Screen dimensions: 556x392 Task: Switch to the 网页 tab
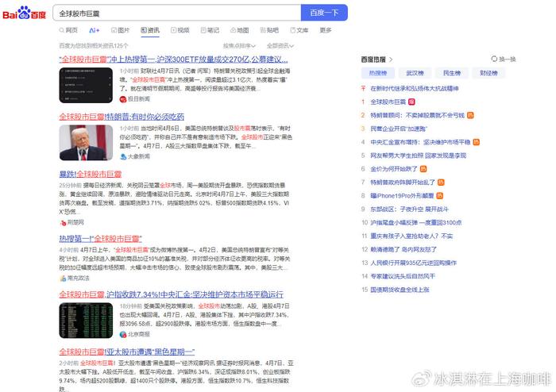68,30
